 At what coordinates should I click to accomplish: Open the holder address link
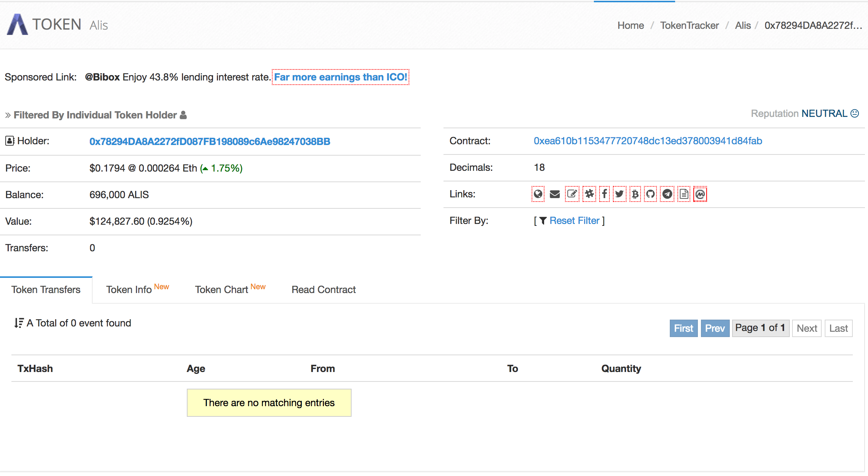pyautogui.click(x=210, y=141)
